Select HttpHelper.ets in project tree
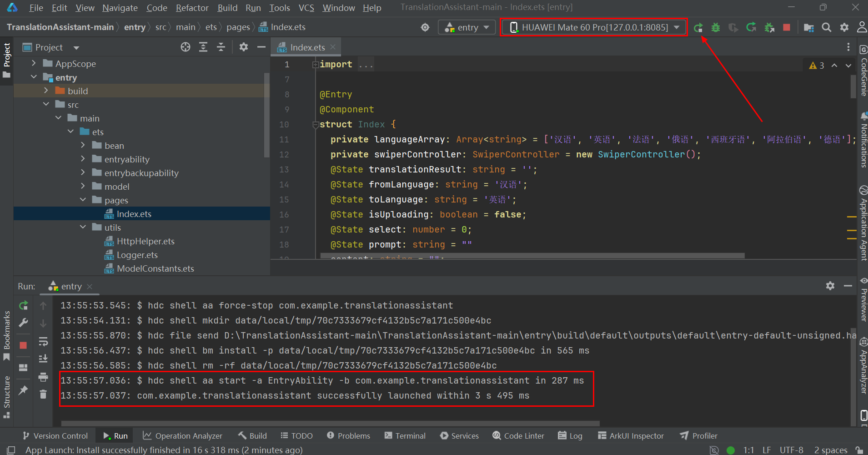This screenshot has height=455, width=868. point(146,241)
